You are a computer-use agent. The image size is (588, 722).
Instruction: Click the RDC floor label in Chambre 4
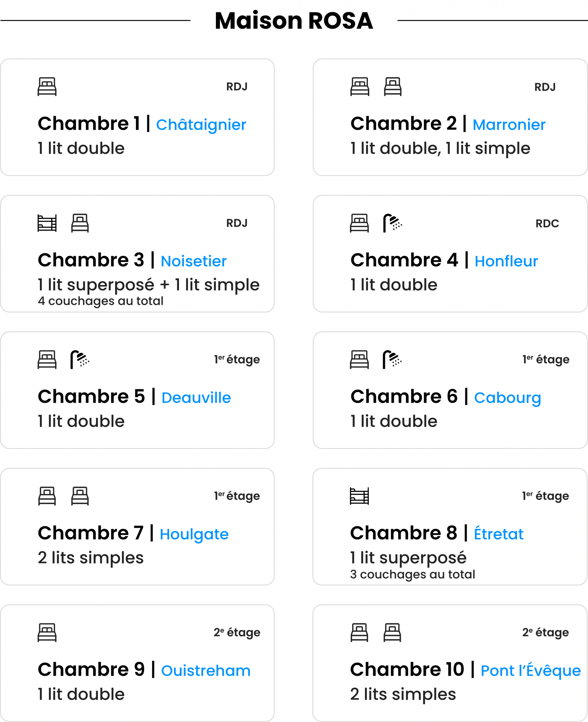[x=547, y=224]
